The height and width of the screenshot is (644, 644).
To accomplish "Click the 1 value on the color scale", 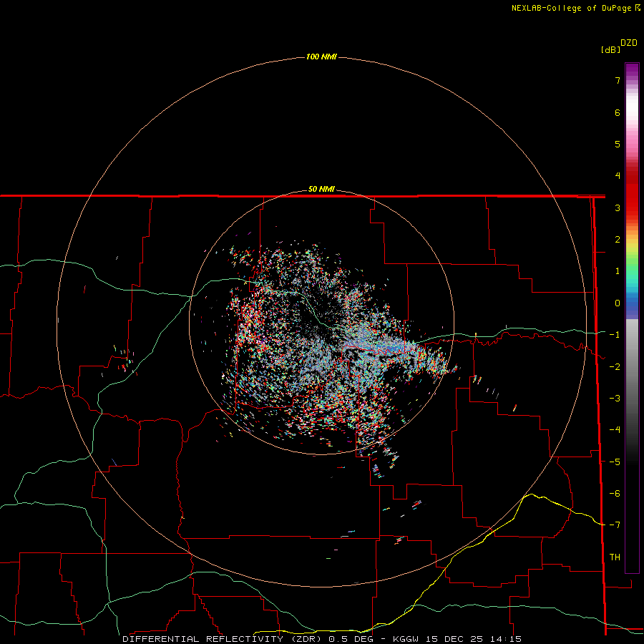I will [x=618, y=271].
